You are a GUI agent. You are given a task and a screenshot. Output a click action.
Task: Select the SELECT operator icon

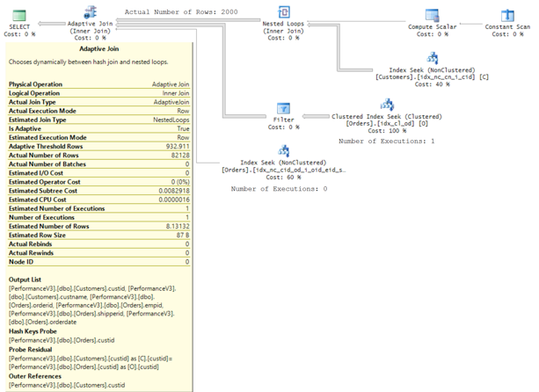coord(18,15)
